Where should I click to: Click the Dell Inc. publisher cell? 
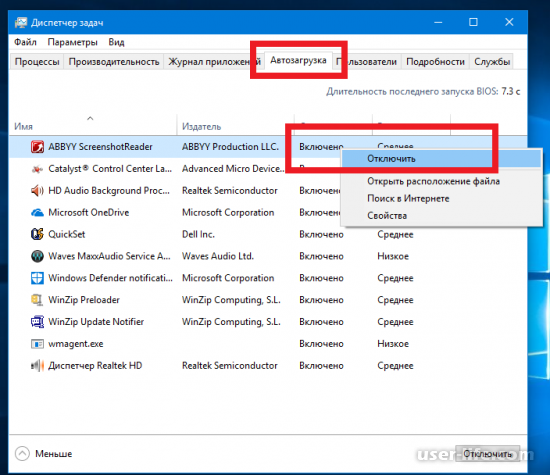198,234
